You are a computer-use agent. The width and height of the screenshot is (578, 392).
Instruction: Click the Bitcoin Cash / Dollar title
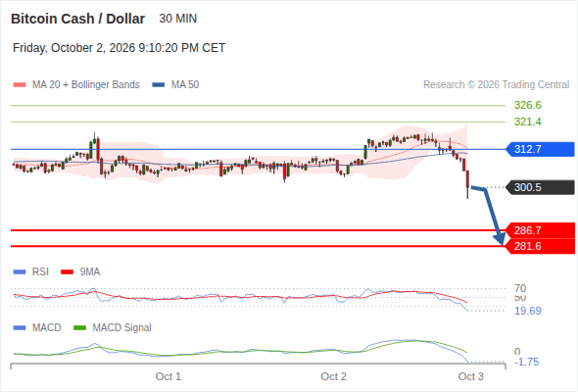[77, 19]
